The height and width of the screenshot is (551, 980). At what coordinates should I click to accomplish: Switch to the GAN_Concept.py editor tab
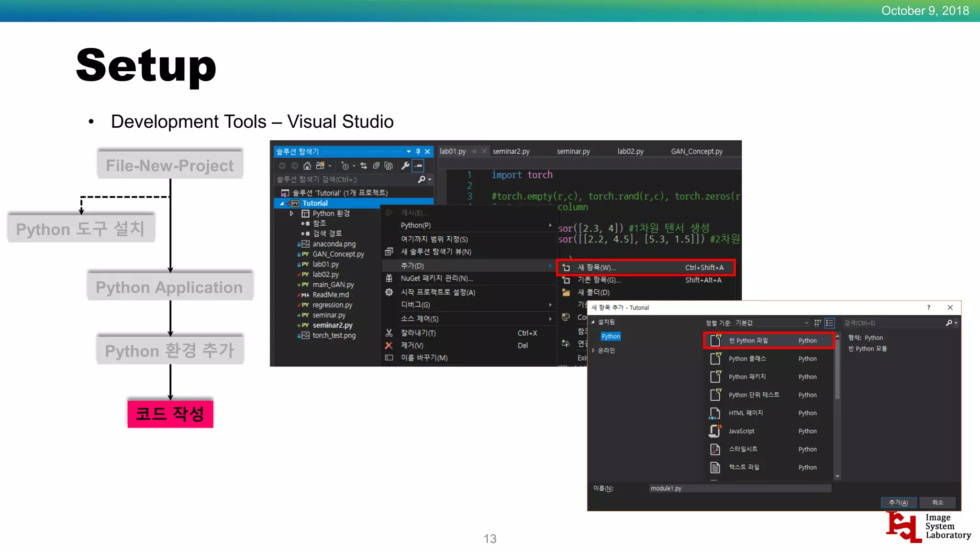coord(697,151)
